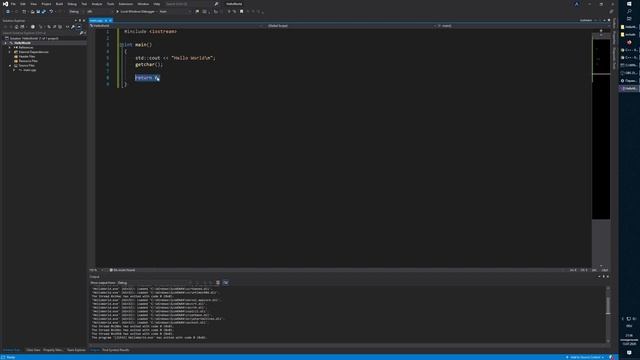Select the Output bottom tab
The height and width of the screenshot is (360, 640).
[95, 350]
